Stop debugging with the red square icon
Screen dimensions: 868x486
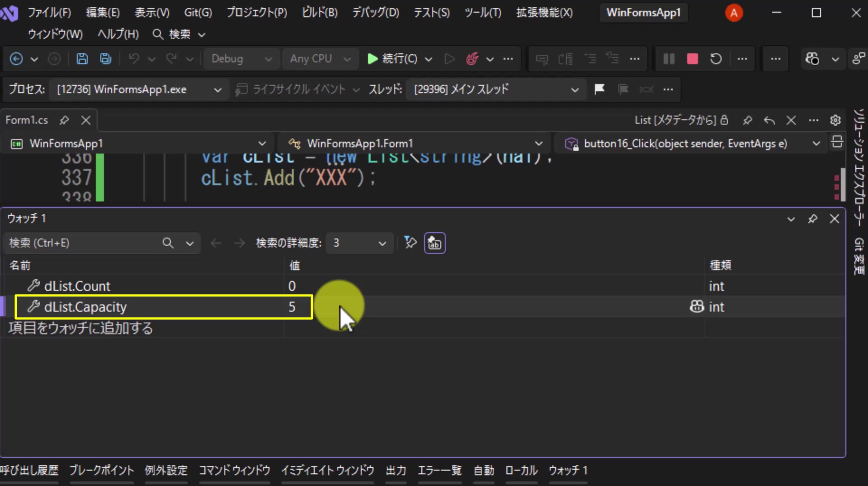coord(692,59)
